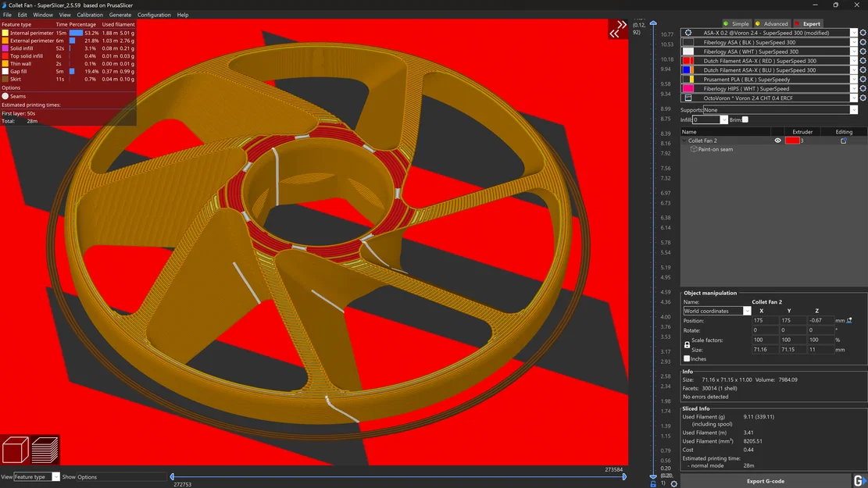Open the Window menu
The height and width of the screenshot is (488, 868).
pyautogui.click(x=43, y=15)
